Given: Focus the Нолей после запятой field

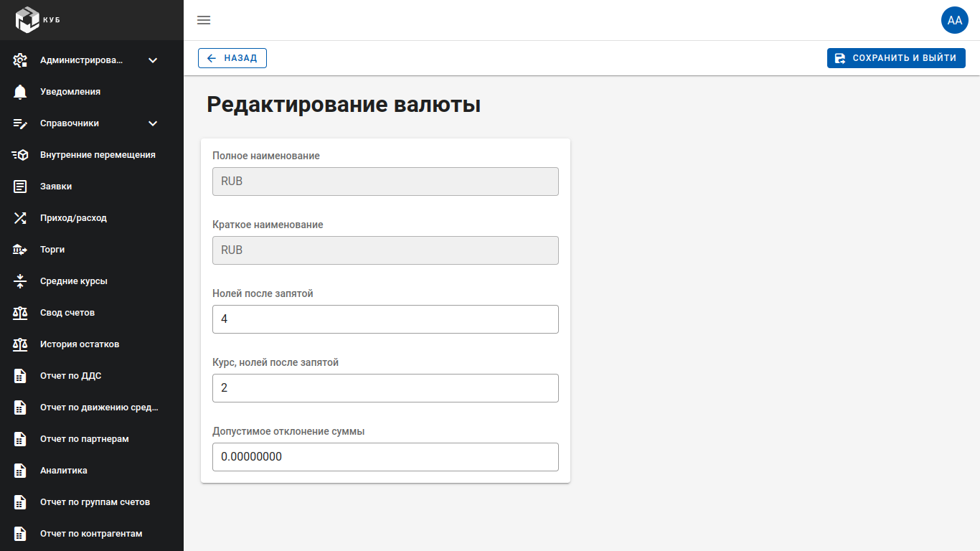Looking at the screenshot, I should (x=385, y=319).
